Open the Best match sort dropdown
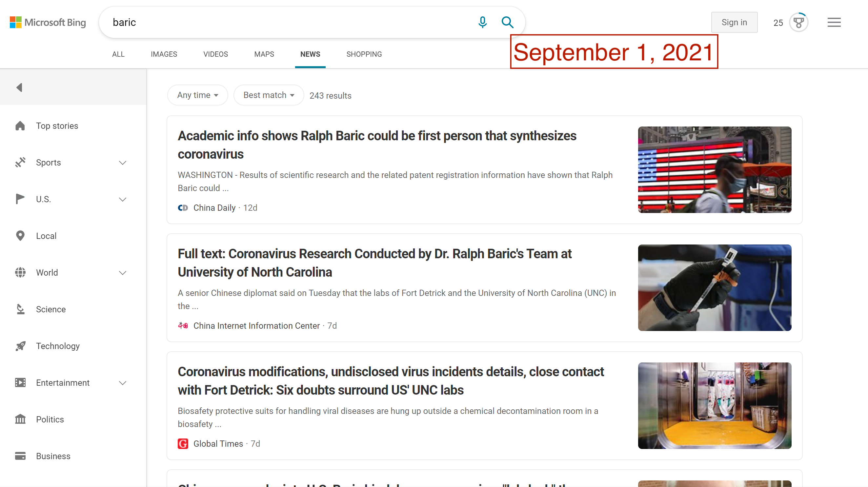 pyautogui.click(x=269, y=95)
